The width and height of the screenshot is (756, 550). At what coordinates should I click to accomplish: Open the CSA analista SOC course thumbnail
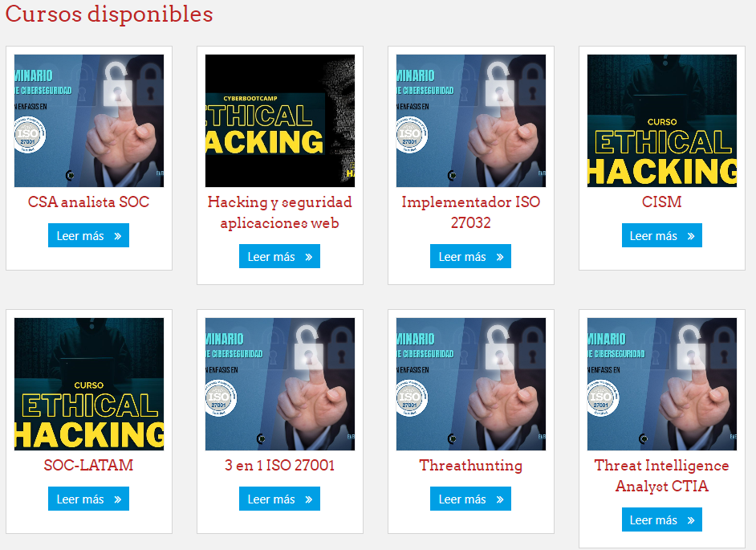pos(89,120)
